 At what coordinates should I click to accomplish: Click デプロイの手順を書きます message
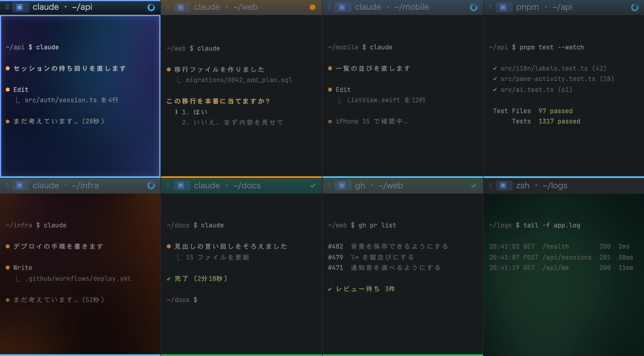tap(58, 246)
